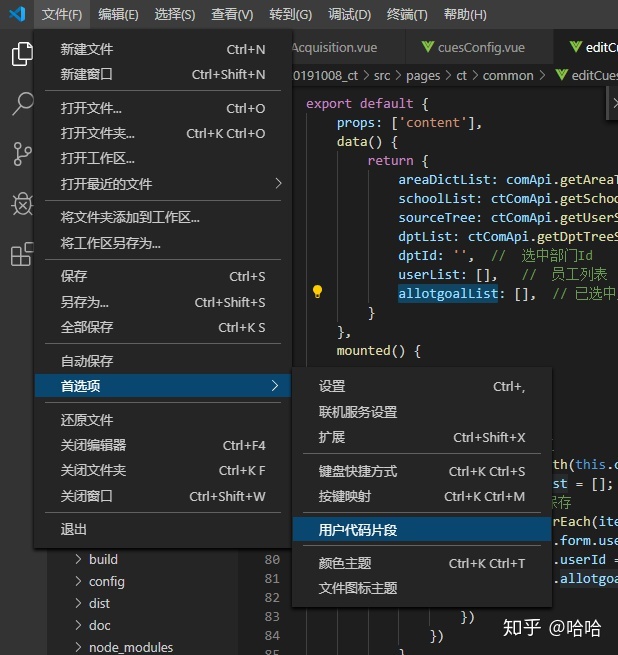
Task: Click the pages breadcrumb segment
Action: (x=423, y=76)
